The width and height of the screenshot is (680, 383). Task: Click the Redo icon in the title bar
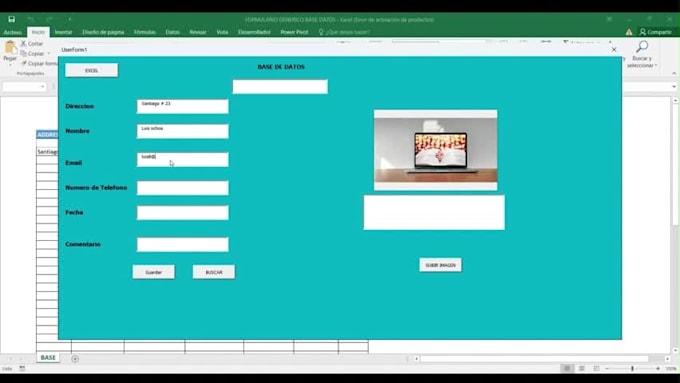(49, 19)
